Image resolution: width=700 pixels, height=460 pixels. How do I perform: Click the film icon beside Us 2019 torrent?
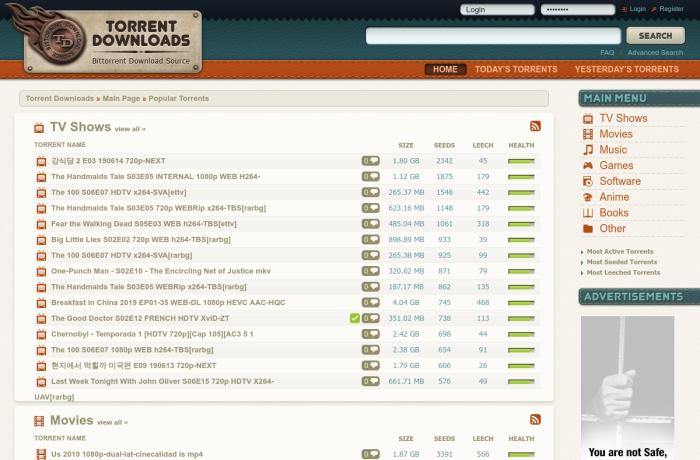pos(42,454)
